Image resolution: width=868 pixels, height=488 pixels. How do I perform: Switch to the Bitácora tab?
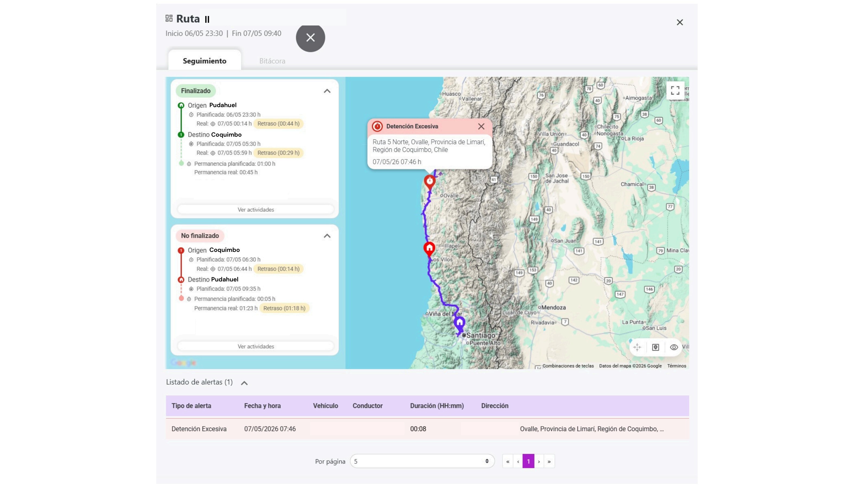[x=272, y=61]
